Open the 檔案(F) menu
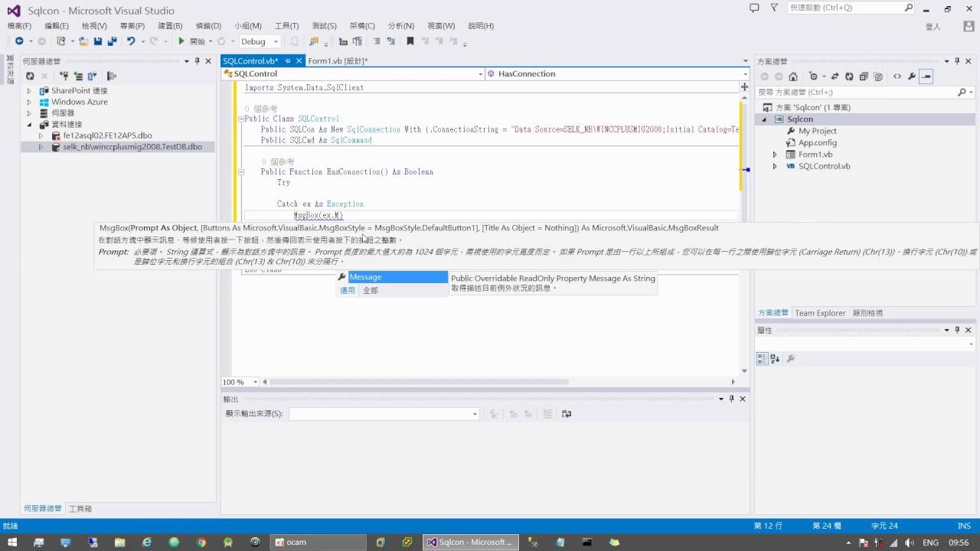Viewport: 980px width, 551px height. pyautogui.click(x=19, y=26)
